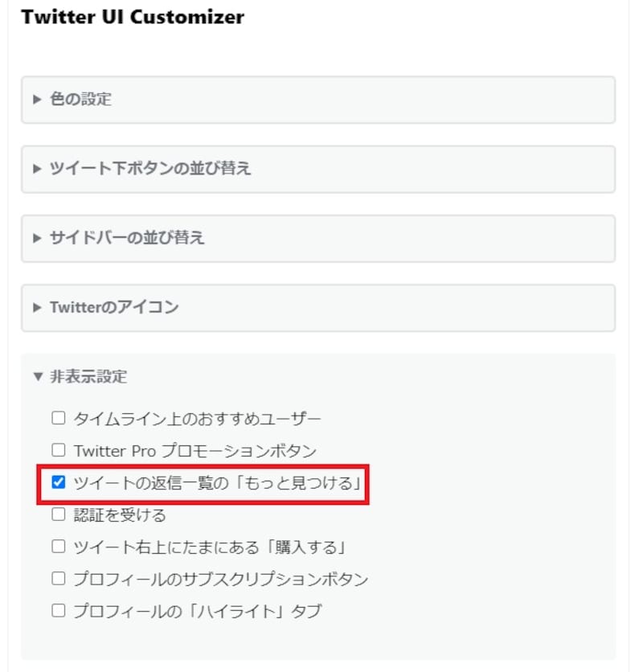Check the プロフィールの「ハイライト」タブ option
Viewport: 643px width, 672px height.
click(57, 610)
